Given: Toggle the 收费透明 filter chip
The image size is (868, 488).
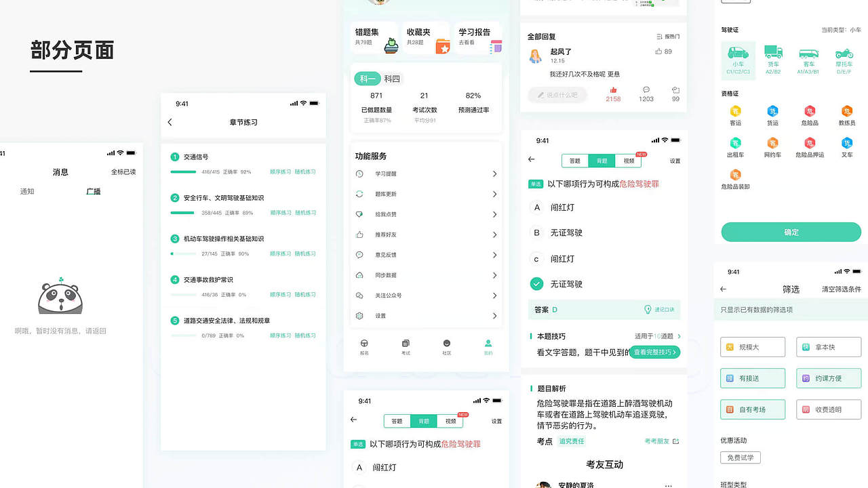Looking at the screenshot, I should click(x=829, y=409).
